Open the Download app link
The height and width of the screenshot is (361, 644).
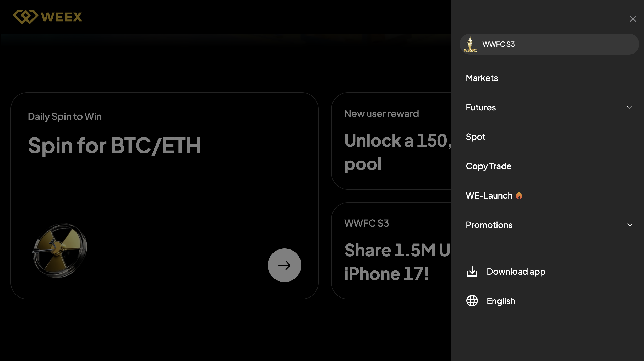[x=516, y=272]
